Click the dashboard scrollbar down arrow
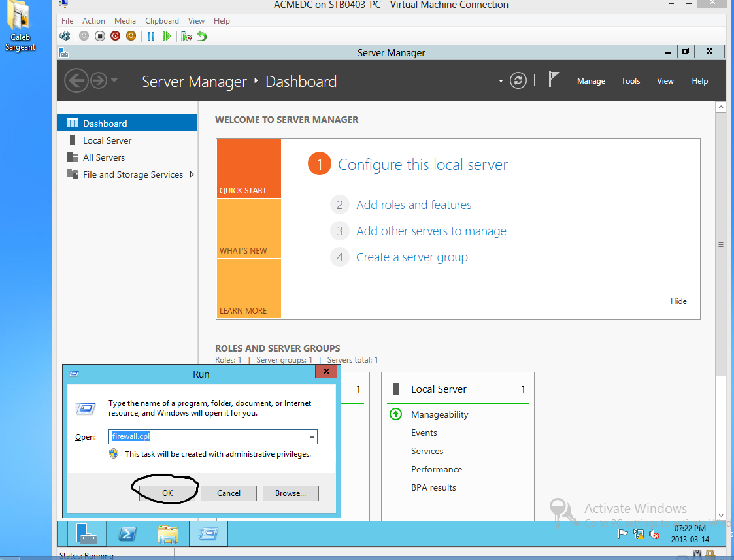Viewport: 734px width, 560px height. coord(720,515)
